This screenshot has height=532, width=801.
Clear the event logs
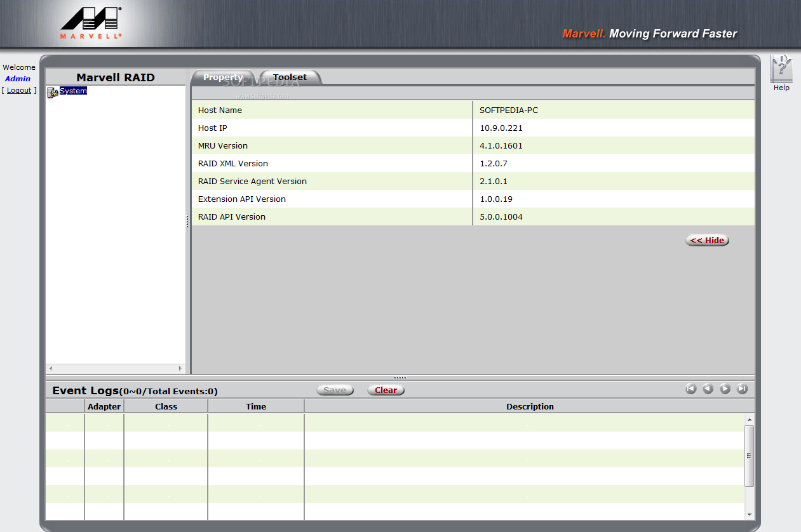(x=386, y=390)
